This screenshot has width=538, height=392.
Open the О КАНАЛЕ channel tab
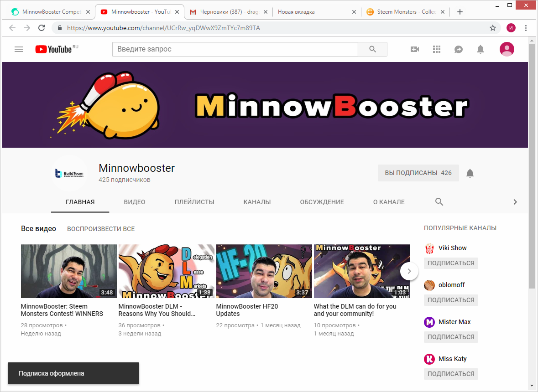[x=389, y=202]
